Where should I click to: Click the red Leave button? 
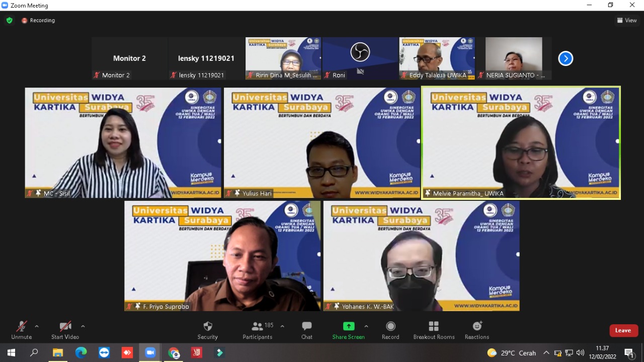coord(623,330)
